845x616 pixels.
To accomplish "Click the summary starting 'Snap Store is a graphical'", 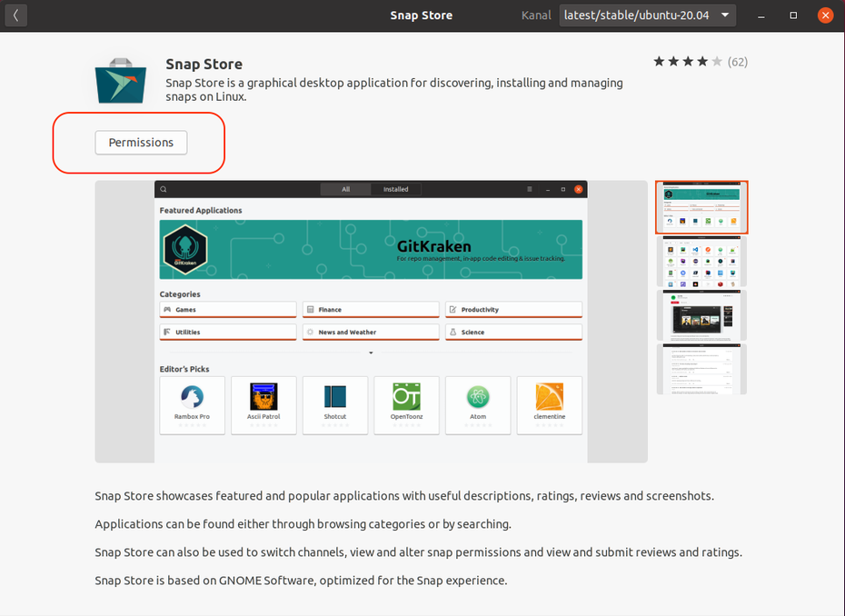I will pyautogui.click(x=394, y=89).
